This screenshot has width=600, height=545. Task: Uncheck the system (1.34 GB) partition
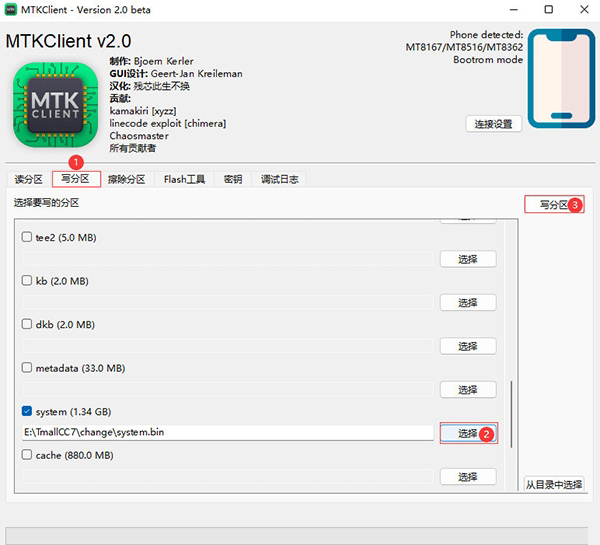(x=27, y=411)
